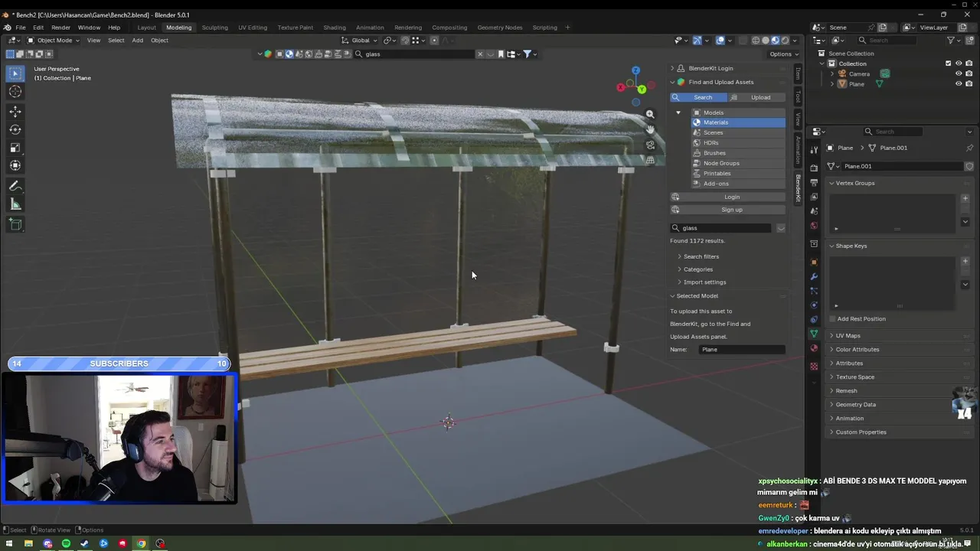Open the Physics properties tab
The image size is (980, 551).
(814, 305)
